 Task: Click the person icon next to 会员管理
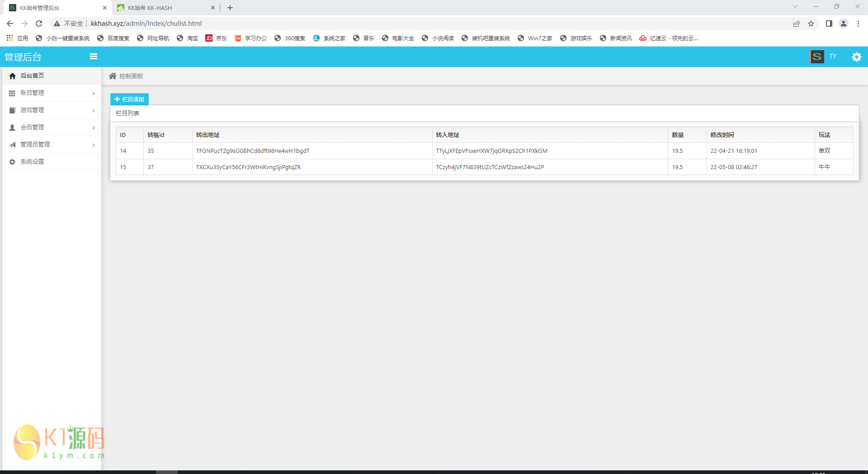pyautogui.click(x=12, y=128)
